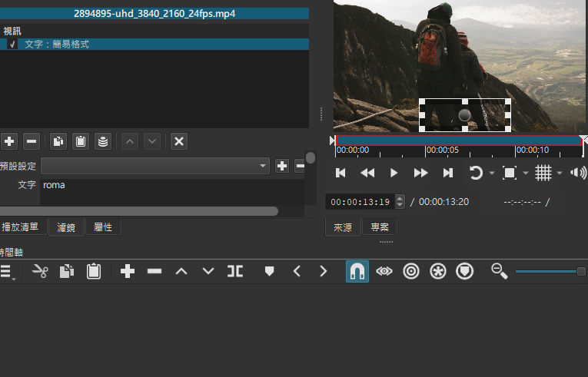Click the 文字 text field containing roma
588x377 pixels.
(169, 186)
